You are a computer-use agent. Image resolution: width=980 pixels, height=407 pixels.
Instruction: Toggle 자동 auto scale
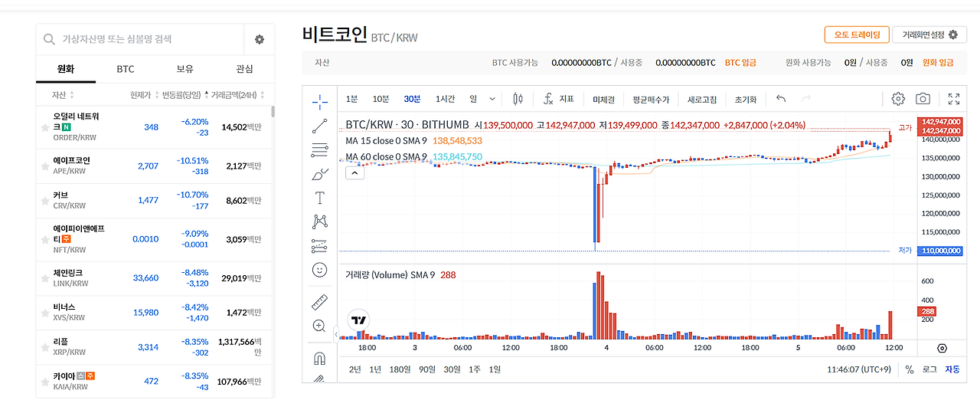pyautogui.click(x=952, y=369)
